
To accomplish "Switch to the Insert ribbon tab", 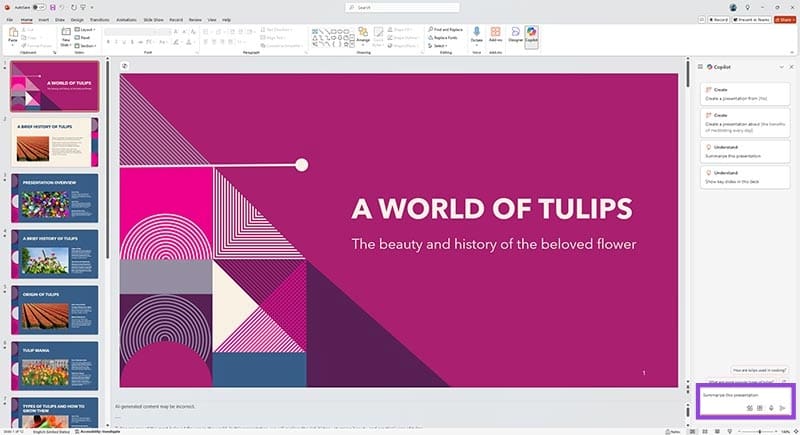I will tap(44, 20).
